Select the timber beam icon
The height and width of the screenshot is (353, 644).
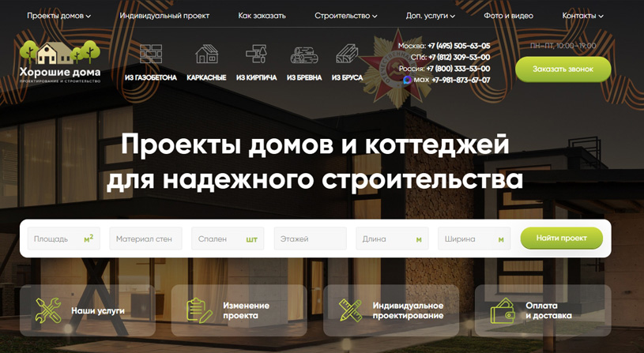click(x=347, y=54)
